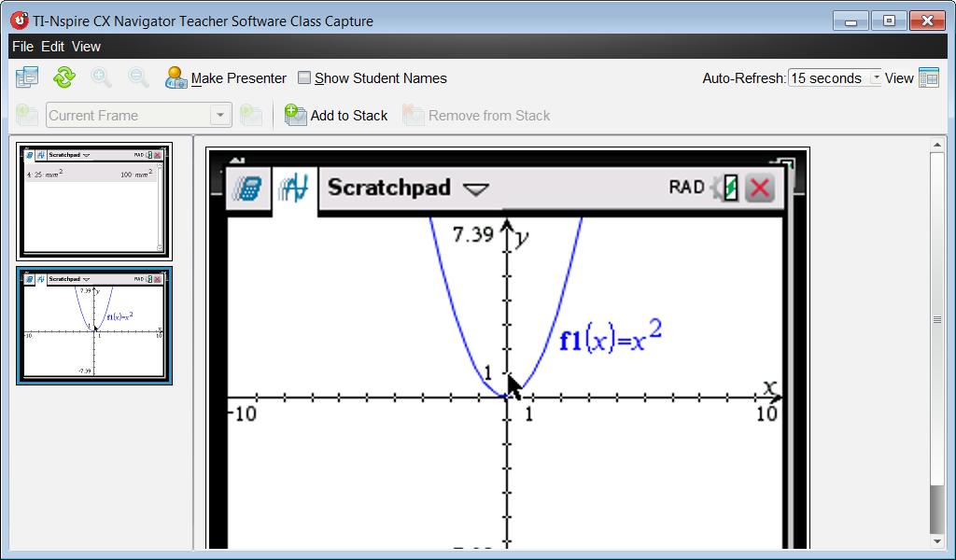Click the Make Presenter button
Screen dimensions: 956x560
pos(226,78)
